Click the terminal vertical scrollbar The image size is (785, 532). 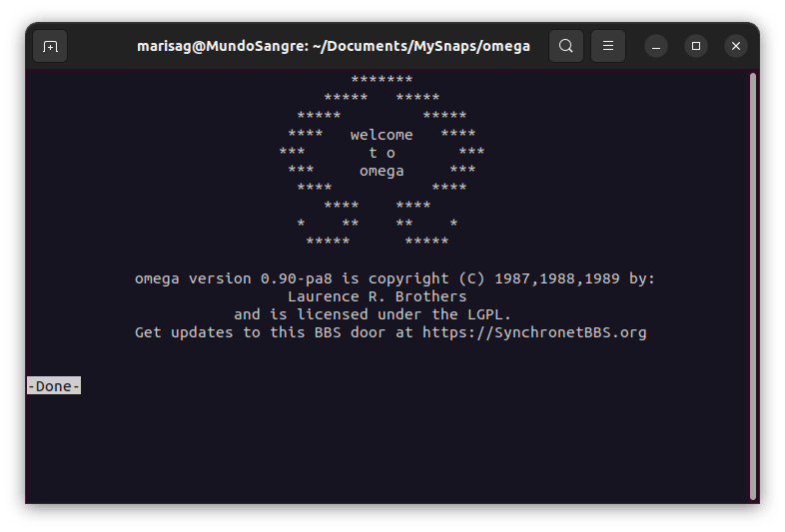(x=752, y=286)
